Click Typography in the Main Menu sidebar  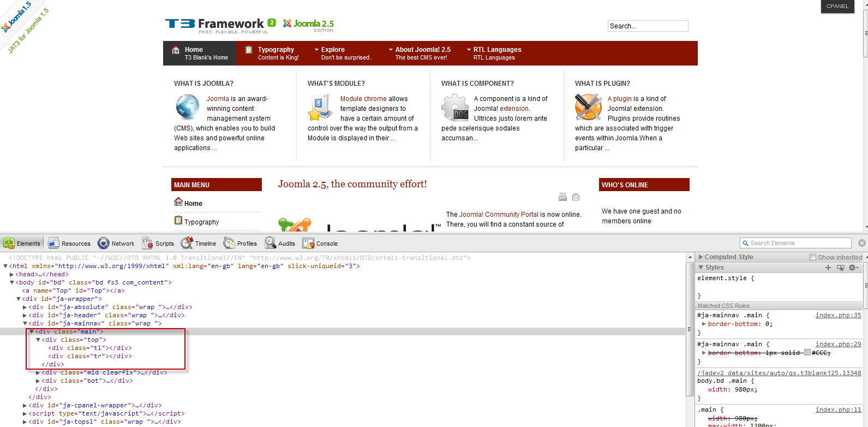[201, 222]
